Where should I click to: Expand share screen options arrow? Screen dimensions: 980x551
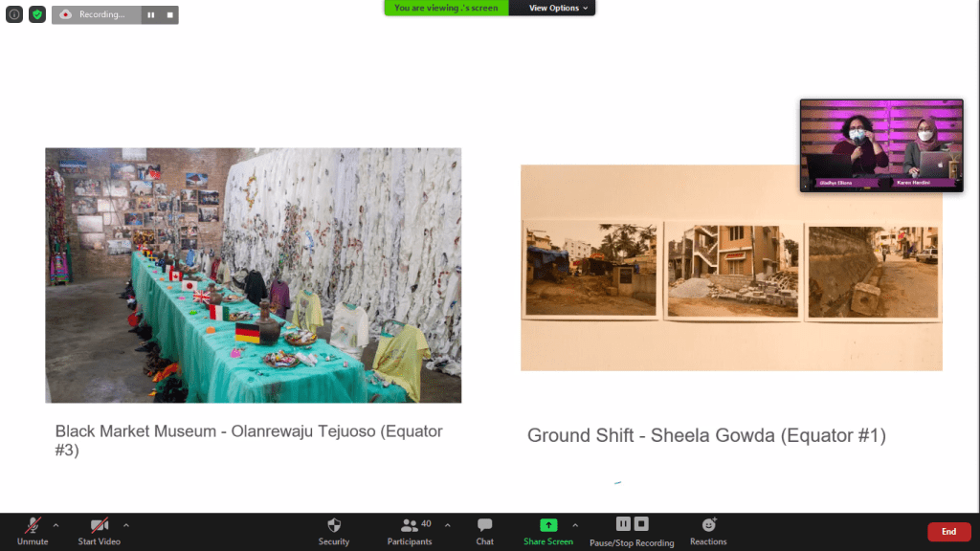tap(575, 525)
